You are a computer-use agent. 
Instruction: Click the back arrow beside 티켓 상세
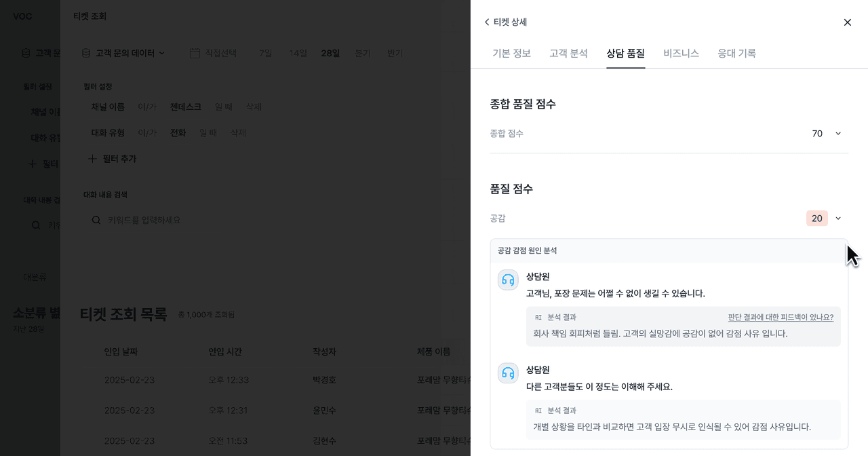(x=486, y=22)
